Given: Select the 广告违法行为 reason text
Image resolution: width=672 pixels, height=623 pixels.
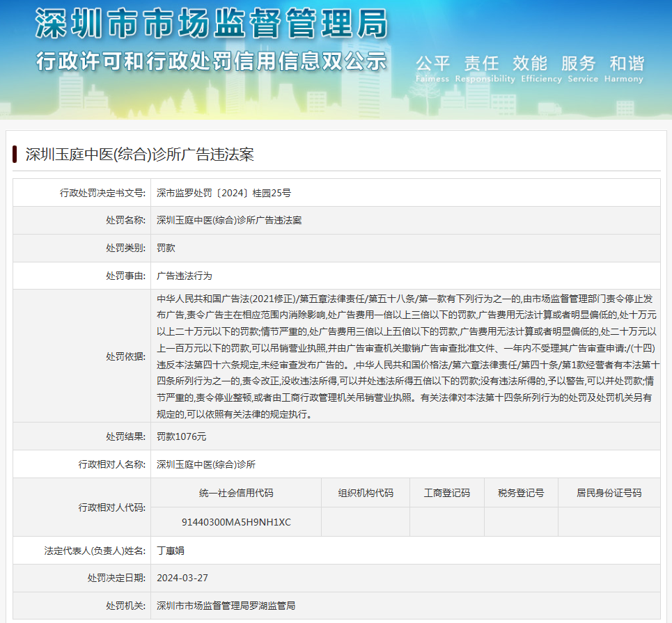Looking at the screenshot, I should (x=185, y=276).
